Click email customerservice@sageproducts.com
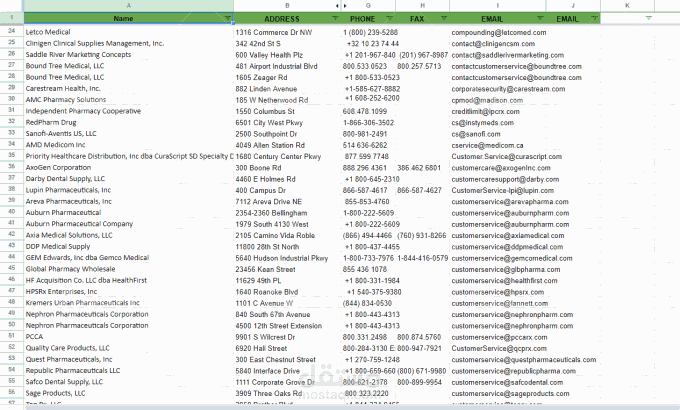 (510, 393)
